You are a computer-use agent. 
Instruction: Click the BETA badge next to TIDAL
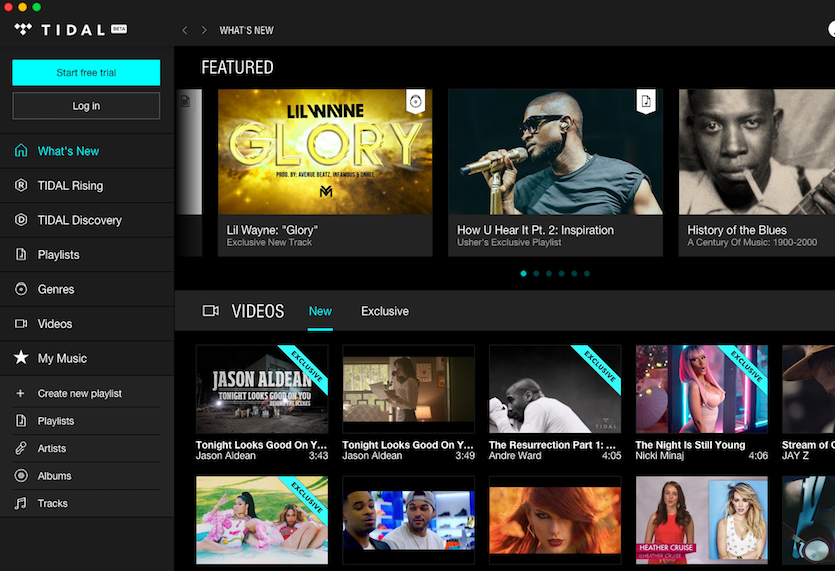click(x=119, y=29)
